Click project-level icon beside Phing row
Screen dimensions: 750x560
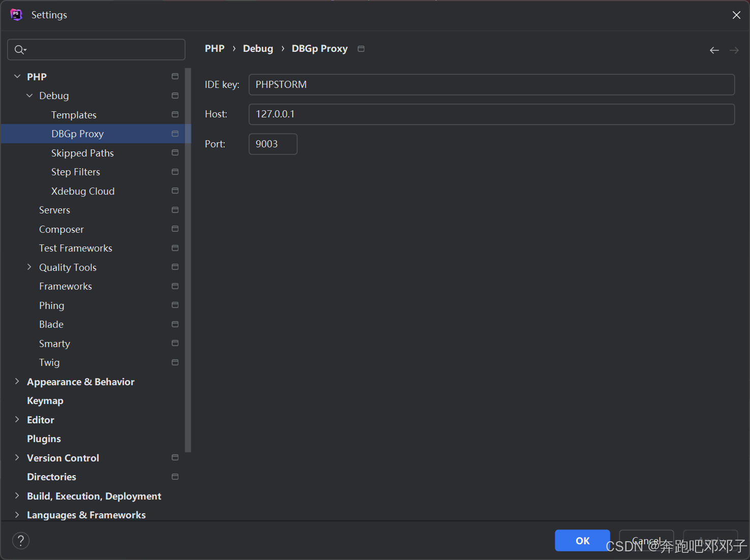pyautogui.click(x=175, y=305)
